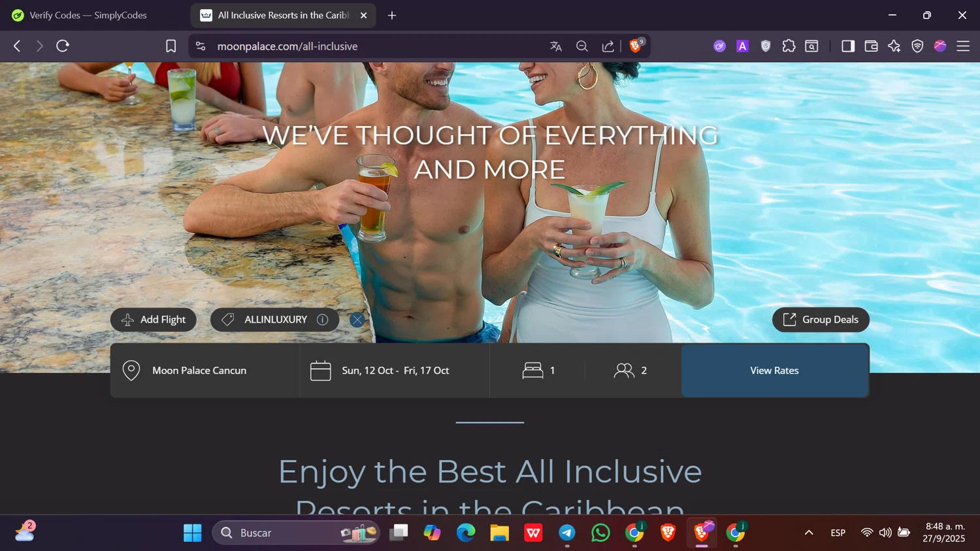Open Task View on taskbar
Viewport: 980px width, 551px height.
pyautogui.click(x=399, y=533)
